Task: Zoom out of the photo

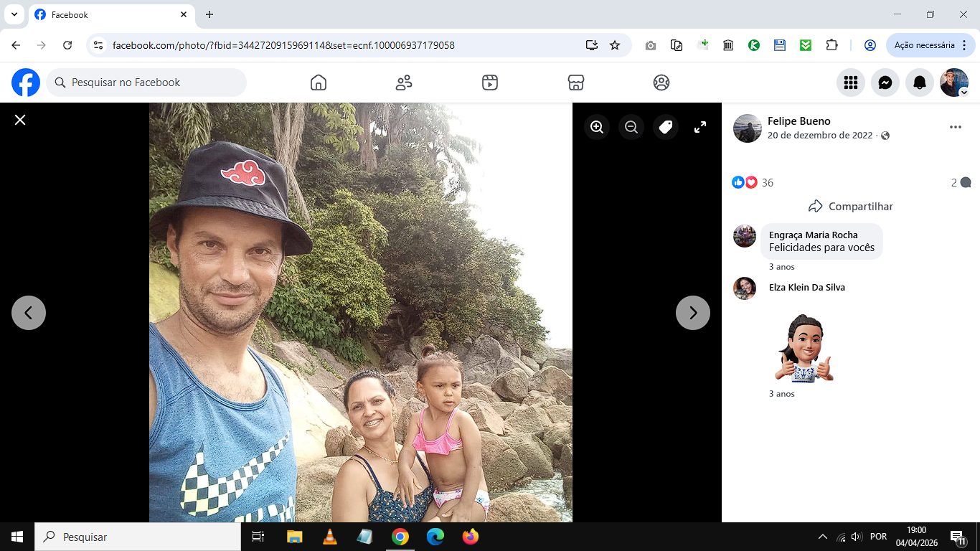Action: tap(631, 127)
